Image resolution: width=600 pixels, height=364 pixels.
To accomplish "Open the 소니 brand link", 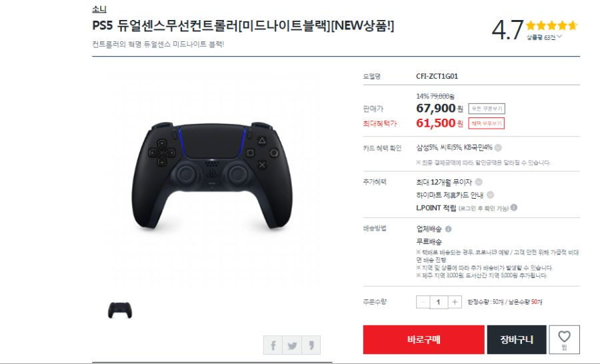I will 99,9.
